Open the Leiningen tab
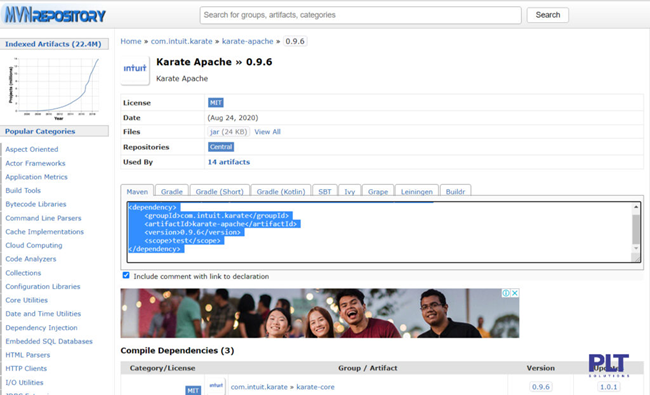This screenshot has width=650, height=395. (416, 191)
